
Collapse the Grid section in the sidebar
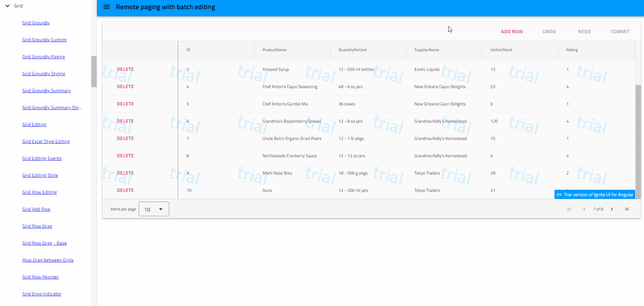7,5
